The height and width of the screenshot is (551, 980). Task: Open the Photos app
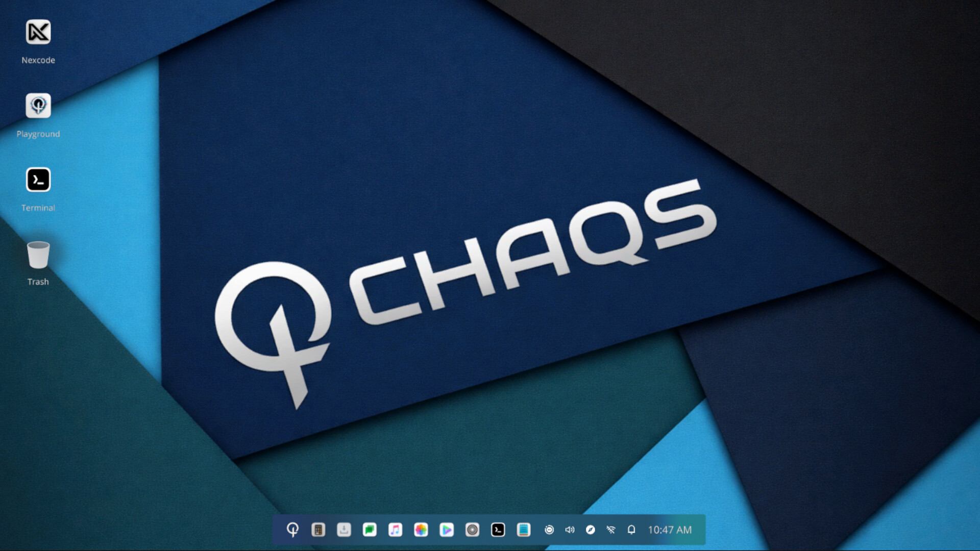tap(421, 530)
